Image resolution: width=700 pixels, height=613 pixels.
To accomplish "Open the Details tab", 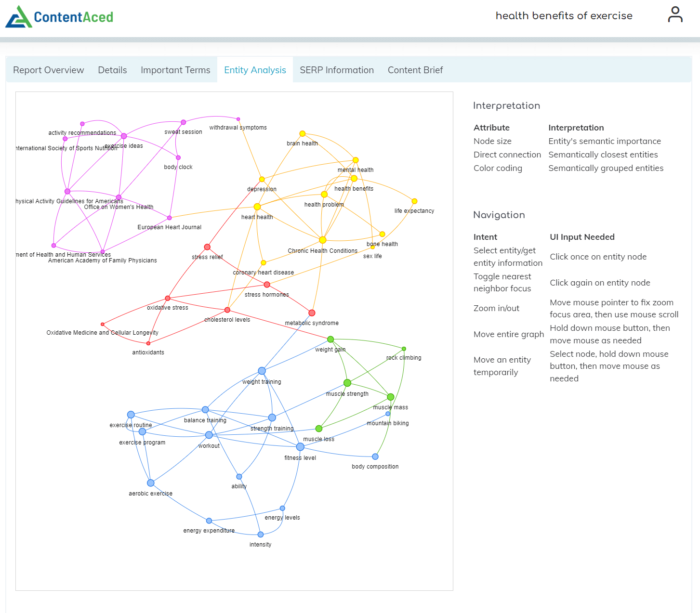I will click(x=112, y=70).
